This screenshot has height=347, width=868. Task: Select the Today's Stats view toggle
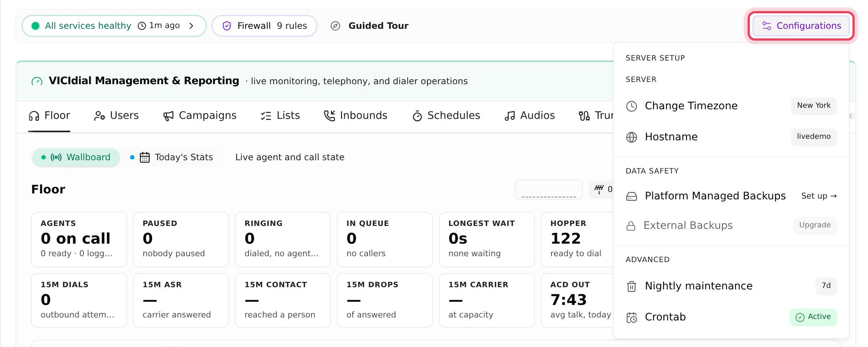tap(172, 157)
